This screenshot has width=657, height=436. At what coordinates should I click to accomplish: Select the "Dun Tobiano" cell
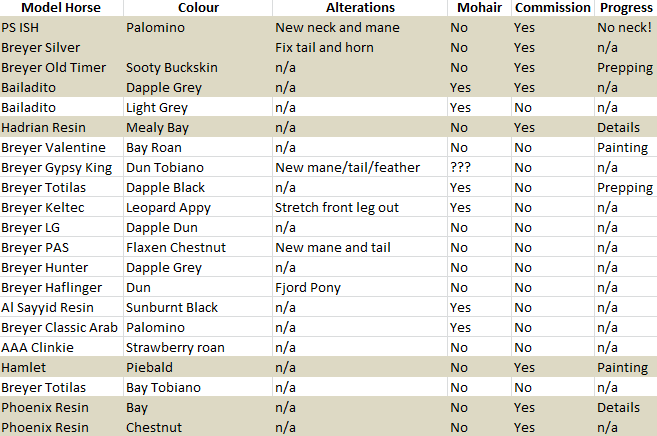tap(165, 168)
